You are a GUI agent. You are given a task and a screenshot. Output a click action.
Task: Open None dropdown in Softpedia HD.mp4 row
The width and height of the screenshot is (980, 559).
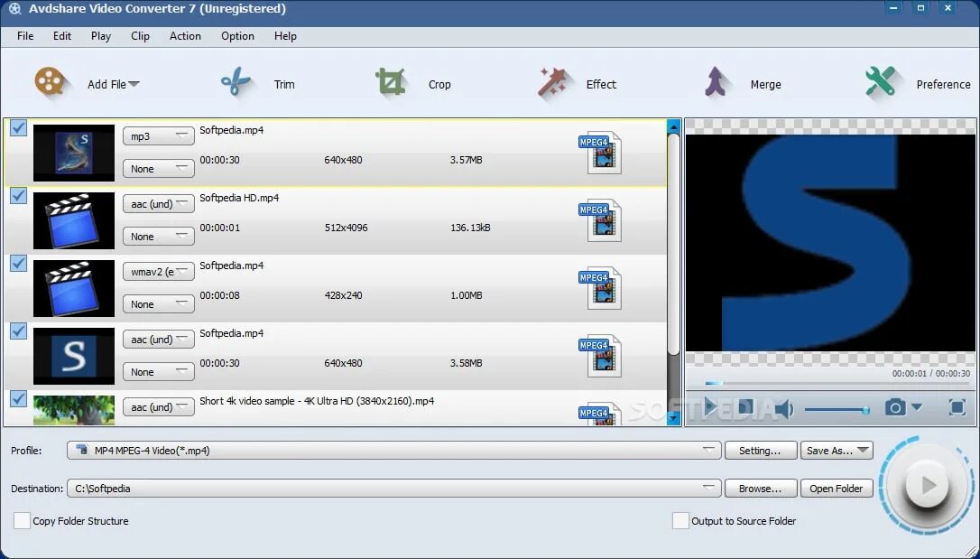tap(158, 237)
